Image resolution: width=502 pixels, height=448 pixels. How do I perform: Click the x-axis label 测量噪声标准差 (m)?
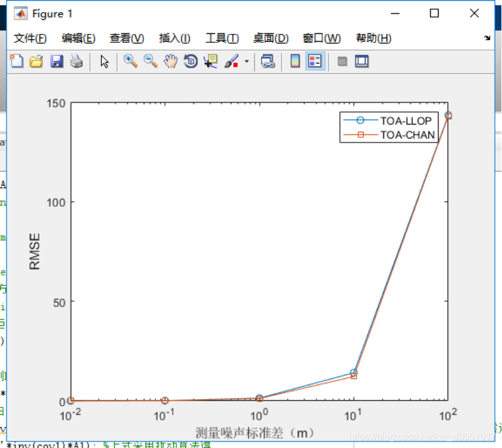[254, 433]
